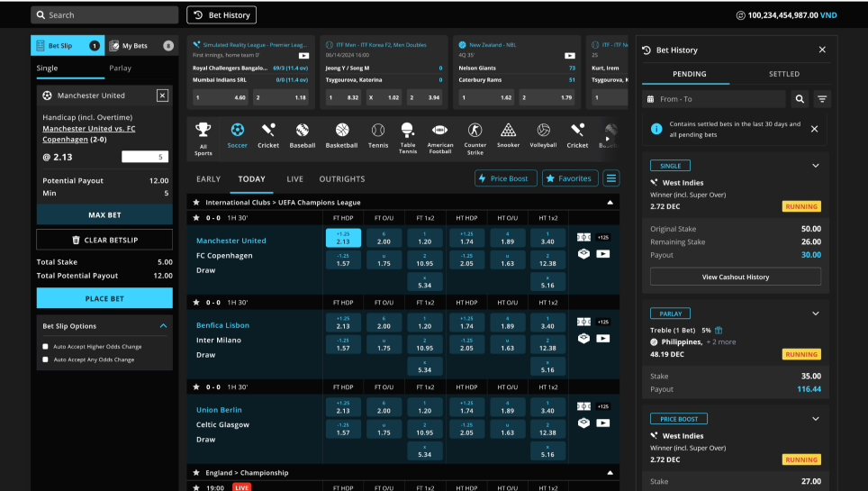Screen dimensions: 868x491
Task: Collapse Bet Slip Options panel
Action: 163,326
